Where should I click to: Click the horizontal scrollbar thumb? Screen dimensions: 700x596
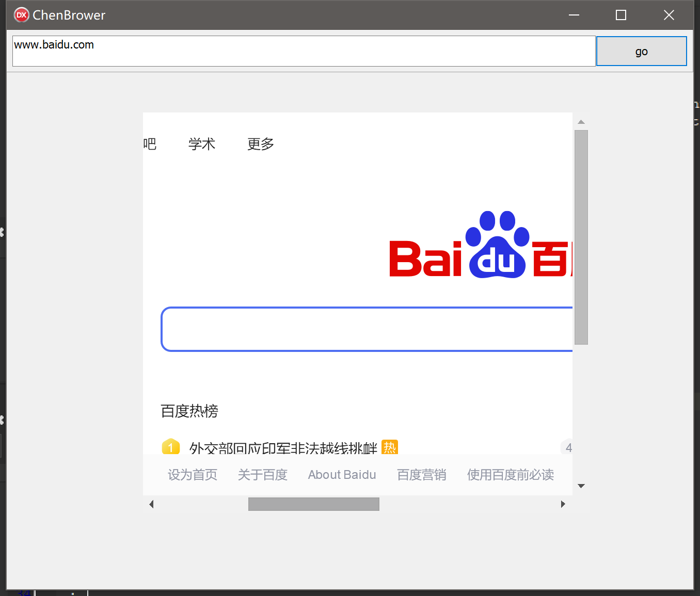314,504
